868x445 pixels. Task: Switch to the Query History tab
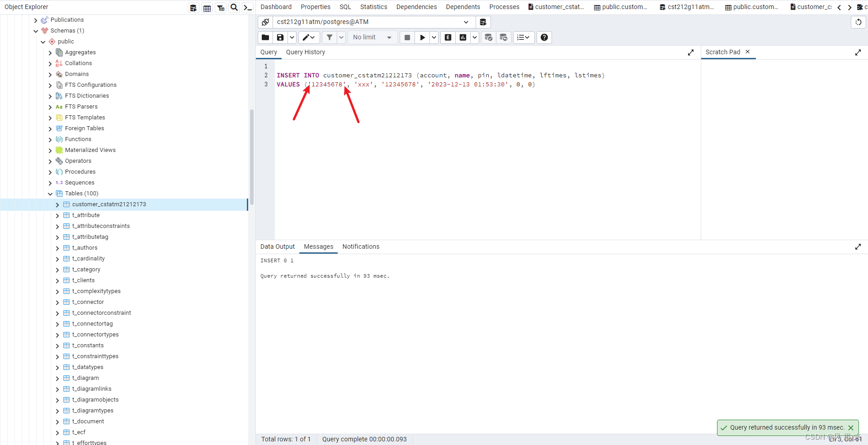306,52
